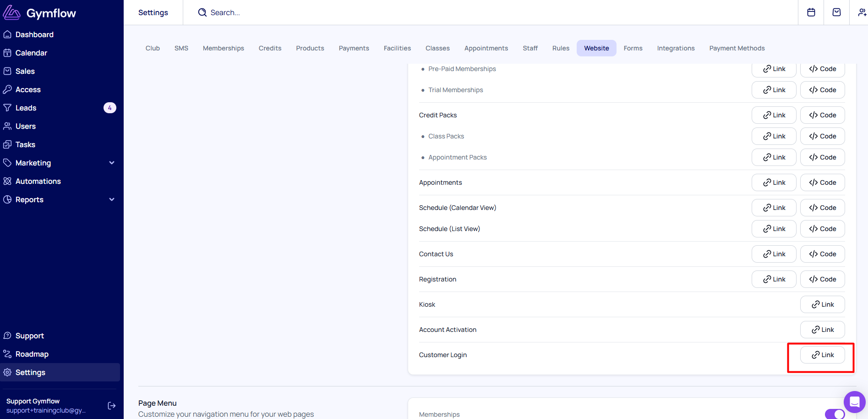Click the Support Gymflow account name
The height and width of the screenshot is (419, 868).
[33, 401]
